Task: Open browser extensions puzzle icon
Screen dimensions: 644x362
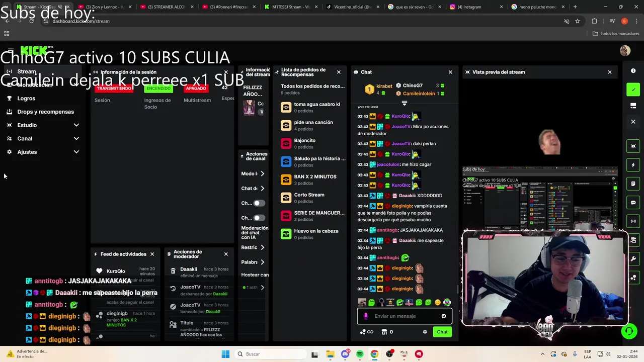Action: (595, 21)
